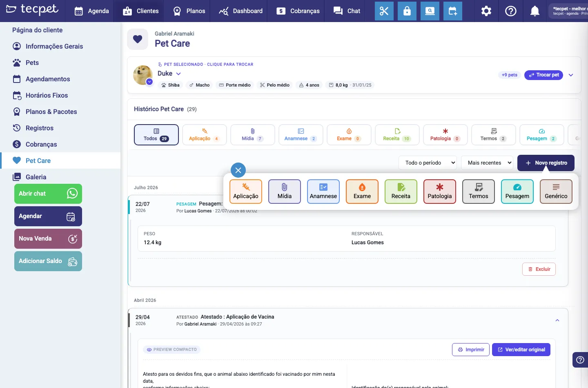Close the new record type popup
The width and height of the screenshot is (588, 388).
tap(238, 170)
